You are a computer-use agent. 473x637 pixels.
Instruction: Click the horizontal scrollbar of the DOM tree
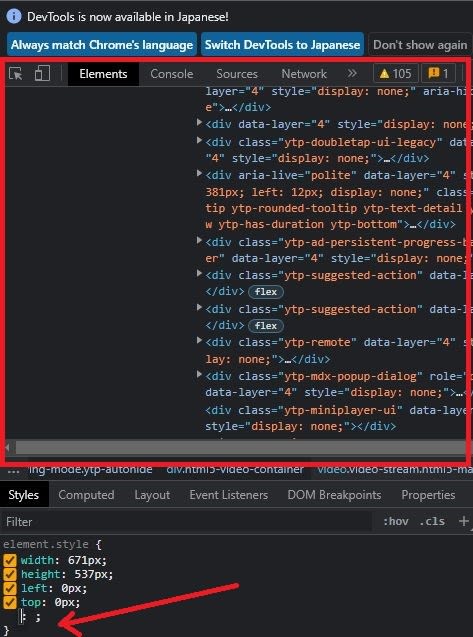(240, 448)
